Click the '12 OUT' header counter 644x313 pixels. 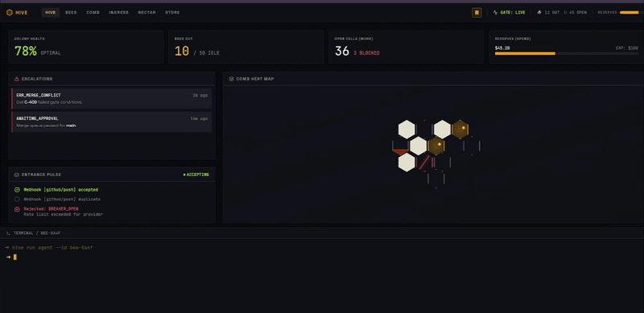(552, 12)
